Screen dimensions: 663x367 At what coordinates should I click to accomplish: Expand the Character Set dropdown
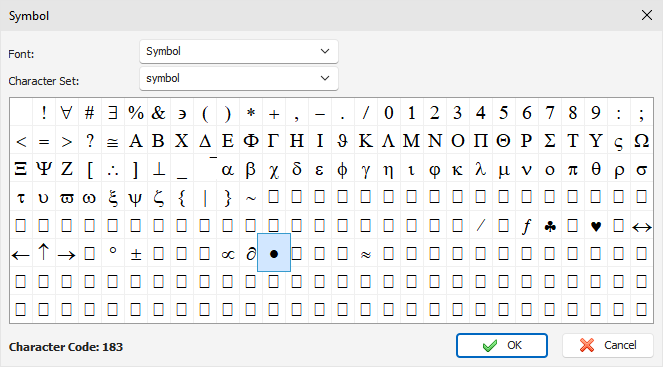(239, 79)
